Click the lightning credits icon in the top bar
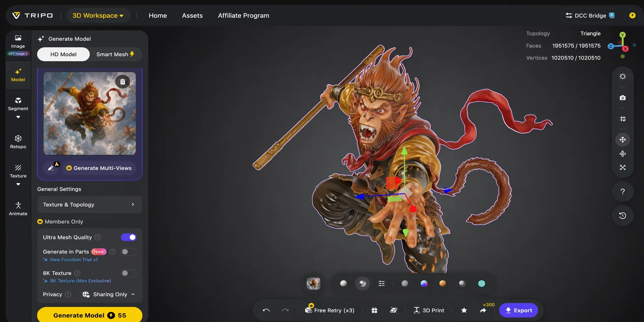Screen dimensions: 644x322 632,15
